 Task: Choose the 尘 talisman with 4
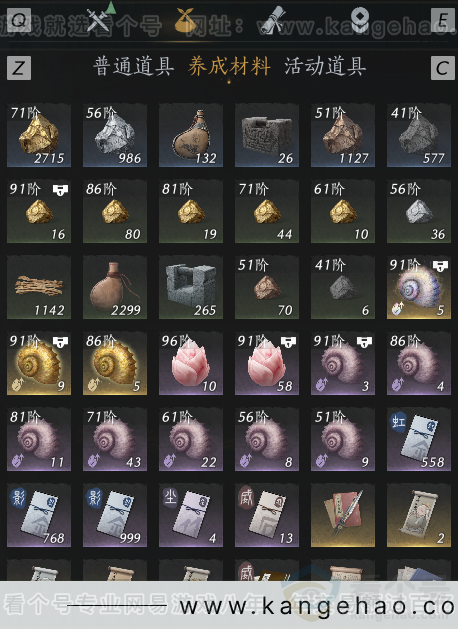(x=191, y=515)
